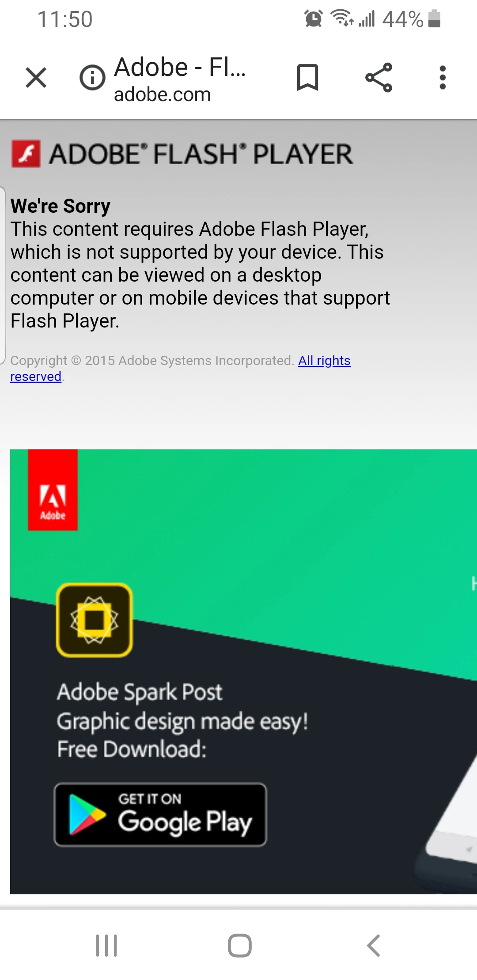Screen dimensions: 477x980
Task: Tap the Back navigation arrow
Action: [374, 946]
